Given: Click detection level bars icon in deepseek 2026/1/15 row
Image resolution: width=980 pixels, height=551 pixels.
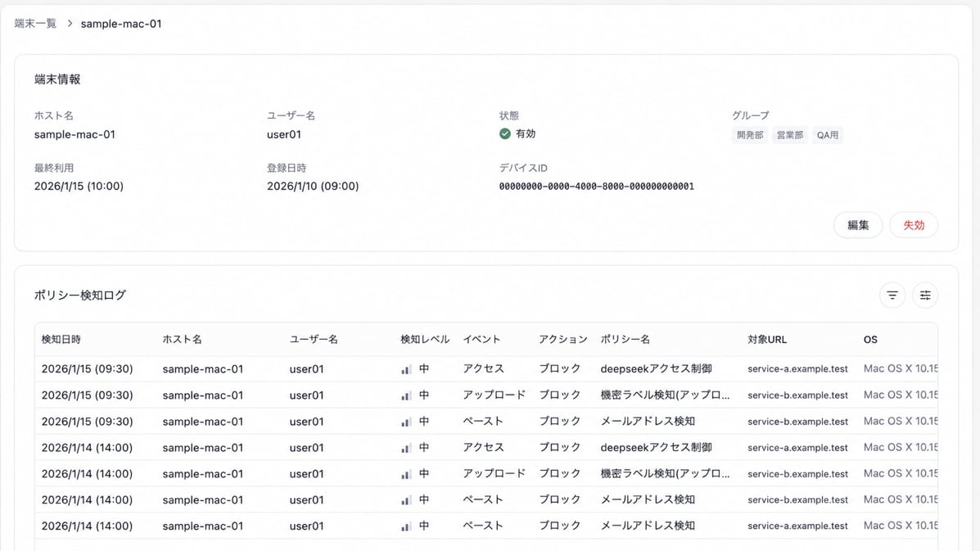Looking at the screenshot, I should click(x=405, y=369).
